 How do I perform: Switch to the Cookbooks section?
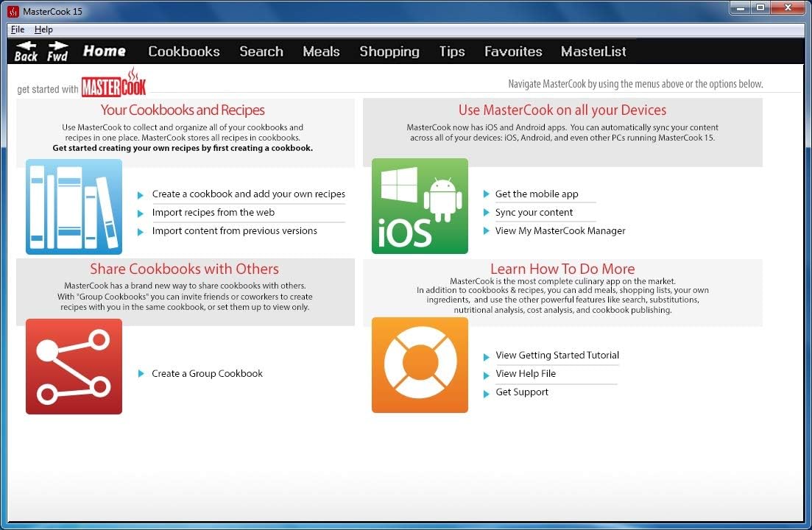(184, 52)
